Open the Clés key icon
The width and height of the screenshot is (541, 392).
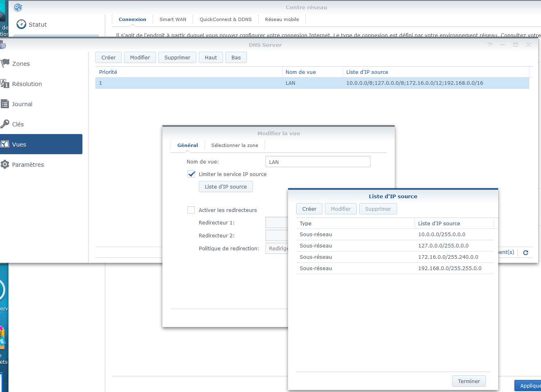(x=5, y=124)
